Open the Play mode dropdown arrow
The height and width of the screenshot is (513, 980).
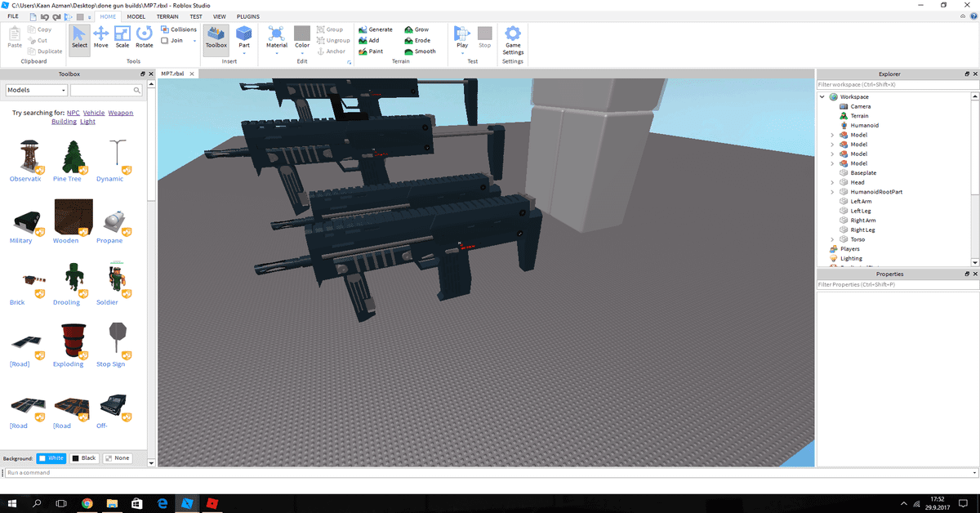coord(462,54)
